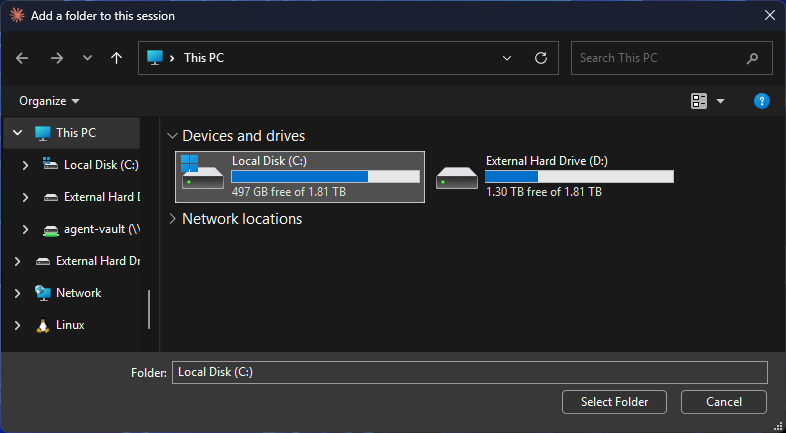Select agent-vault in navigation tree
Image resolution: width=786 pixels, height=433 pixels.
pyautogui.click(x=102, y=229)
